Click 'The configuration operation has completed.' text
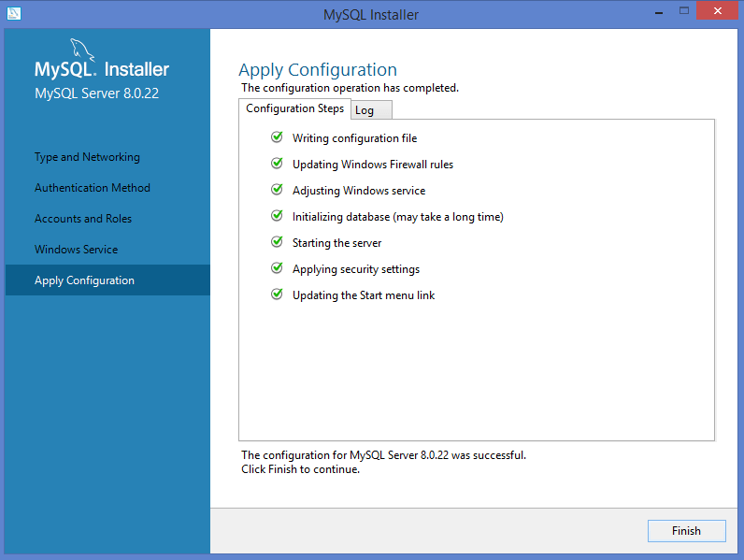 point(351,88)
